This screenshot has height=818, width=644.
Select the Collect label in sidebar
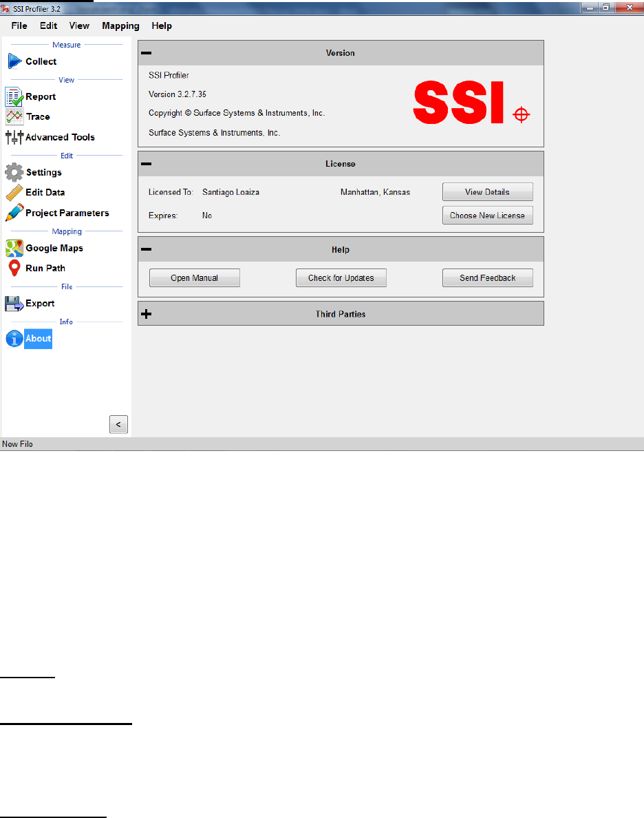pyautogui.click(x=41, y=61)
